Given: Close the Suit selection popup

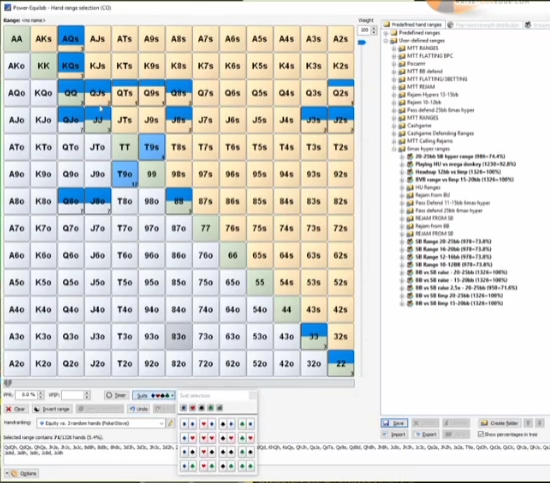Looking at the screenshot, I should coord(253,396).
